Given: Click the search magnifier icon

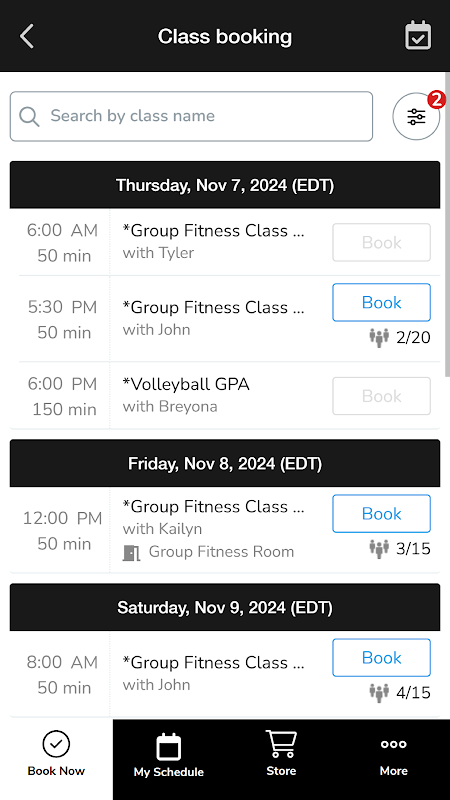Looking at the screenshot, I should coord(29,116).
